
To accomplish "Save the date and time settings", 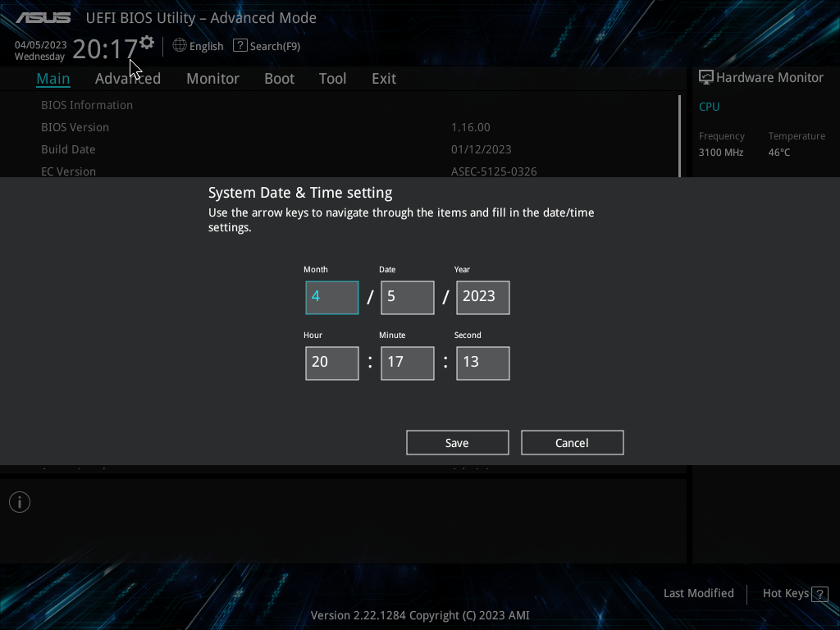I will 457,442.
